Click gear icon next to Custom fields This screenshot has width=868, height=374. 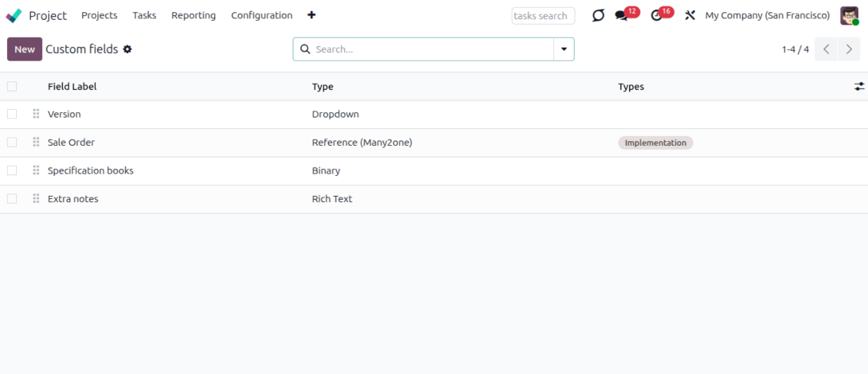pyautogui.click(x=128, y=49)
